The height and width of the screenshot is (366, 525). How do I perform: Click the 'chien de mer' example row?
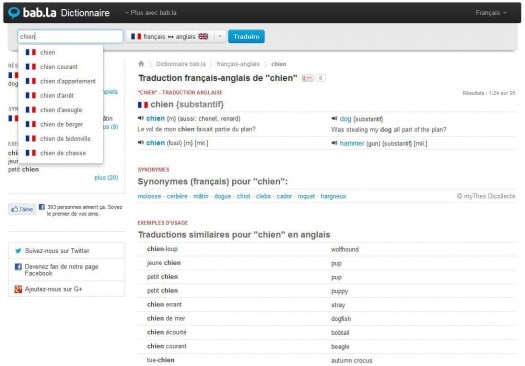tap(326, 318)
